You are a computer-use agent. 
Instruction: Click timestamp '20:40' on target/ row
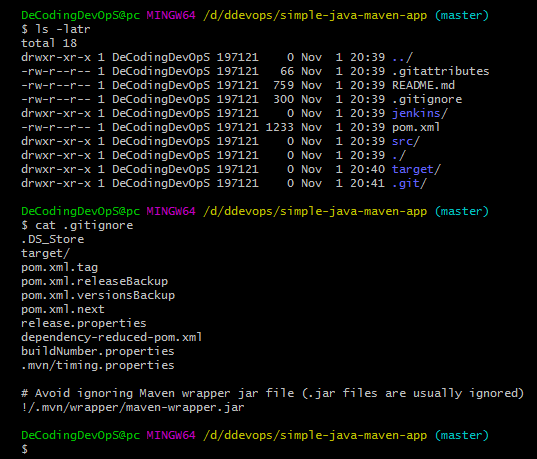pos(367,169)
